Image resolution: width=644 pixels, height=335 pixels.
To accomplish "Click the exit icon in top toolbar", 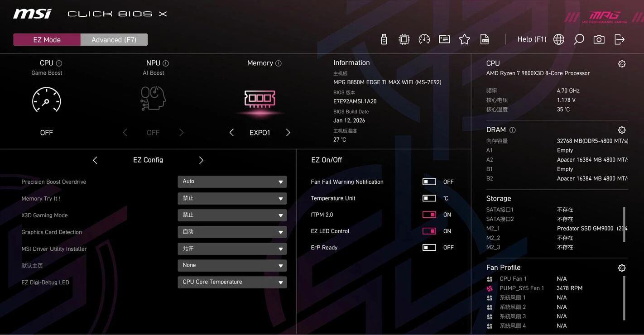I will tap(620, 39).
